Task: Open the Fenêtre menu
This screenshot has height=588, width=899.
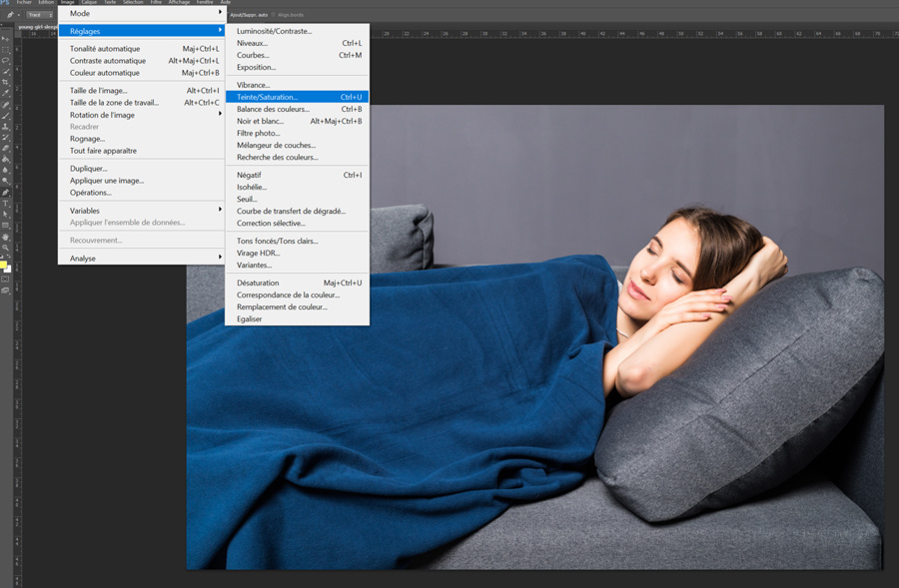Action: pos(205,2)
